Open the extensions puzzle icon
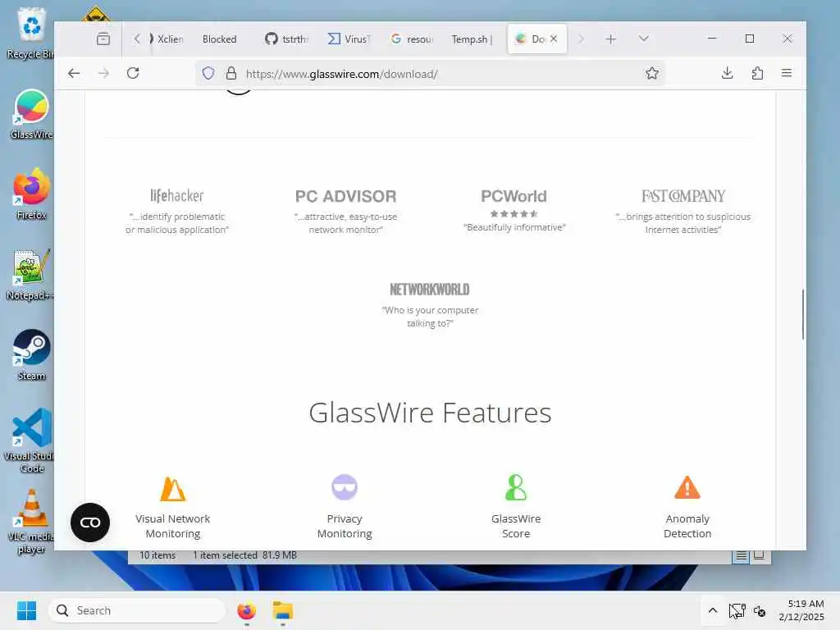The width and height of the screenshot is (840, 630). click(757, 73)
